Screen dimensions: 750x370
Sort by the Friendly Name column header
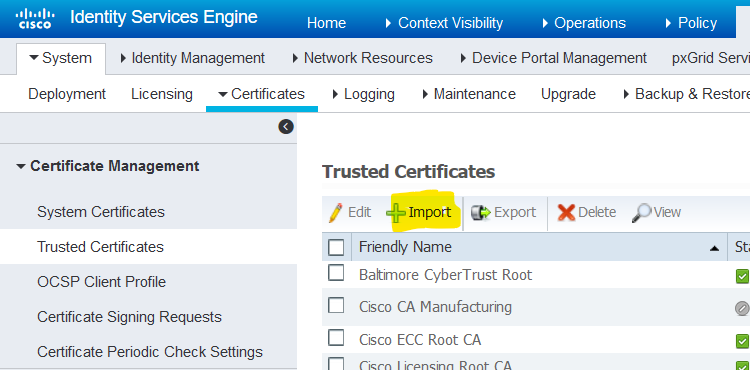(405, 247)
